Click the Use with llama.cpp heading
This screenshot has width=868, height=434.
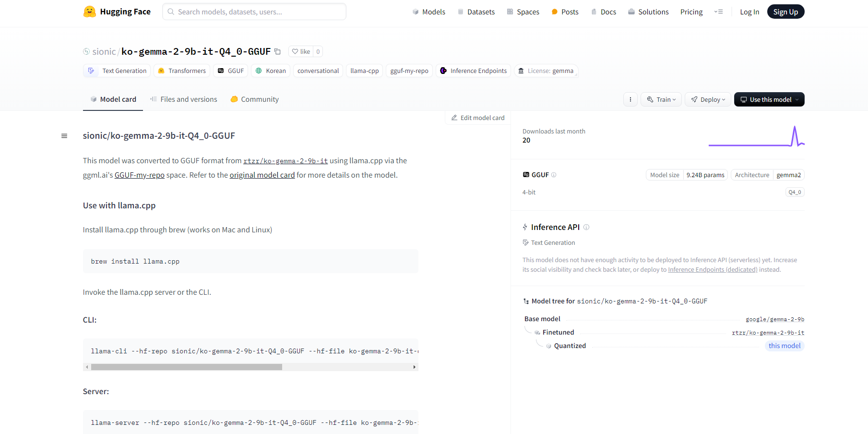coord(119,205)
